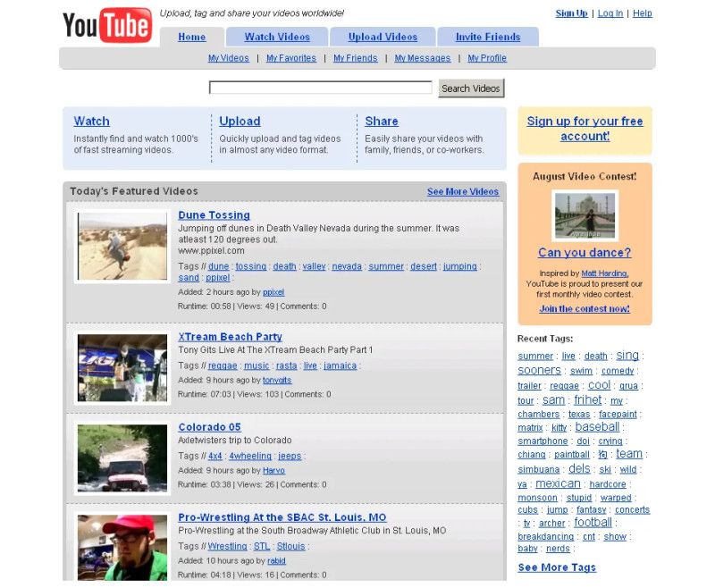Open uploader ppixel's profile link

[273, 292]
